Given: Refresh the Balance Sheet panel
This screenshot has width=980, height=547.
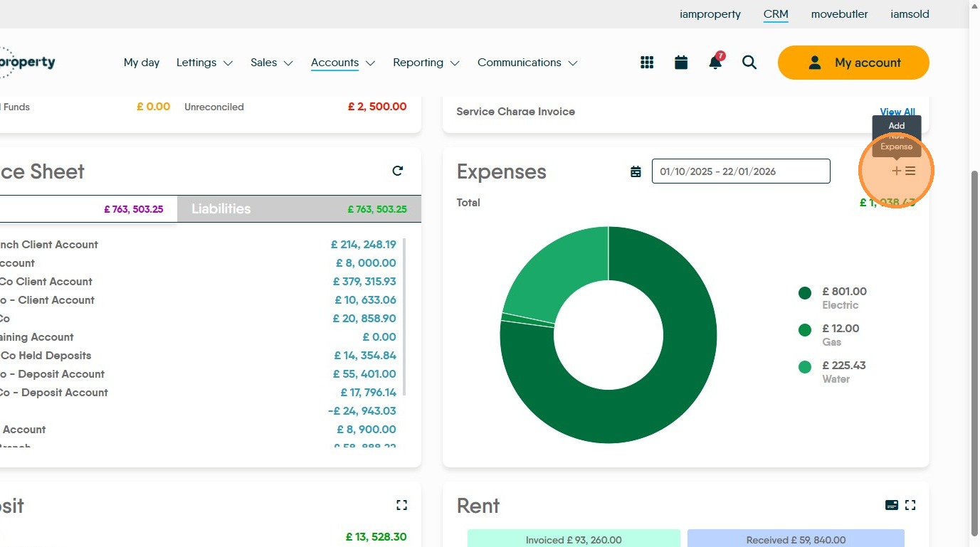Looking at the screenshot, I should [x=398, y=171].
